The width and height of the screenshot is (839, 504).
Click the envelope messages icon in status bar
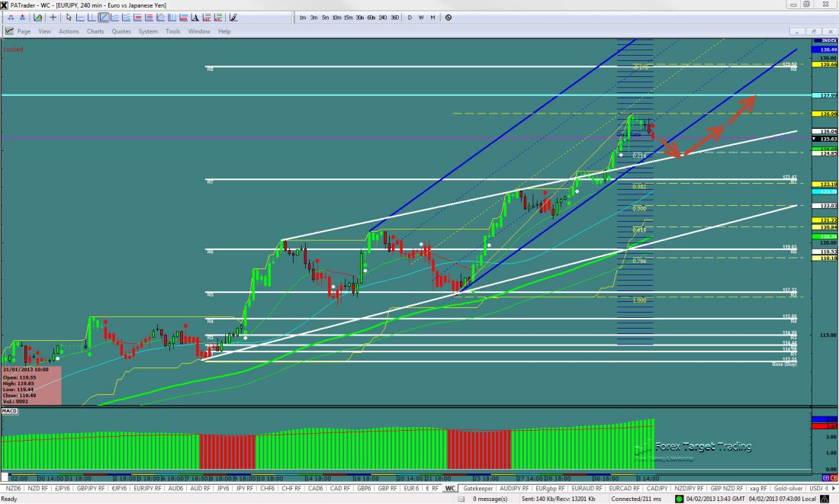(x=465, y=499)
